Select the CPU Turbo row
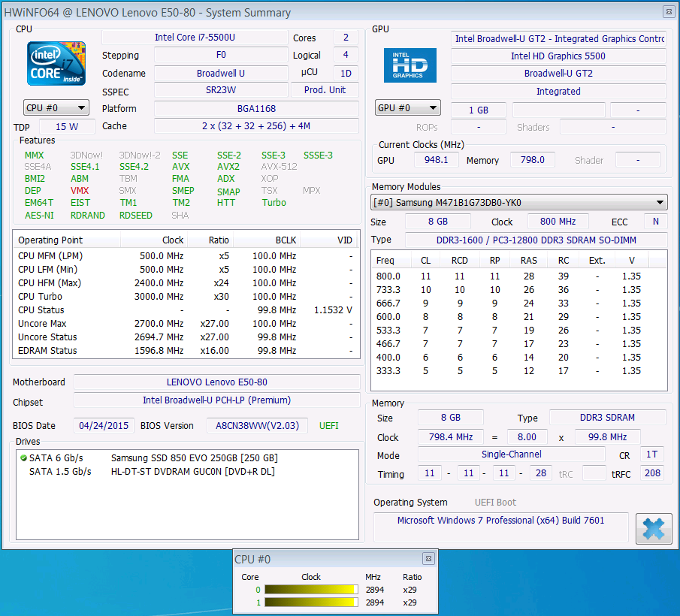The image size is (680, 616). (186, 297)
